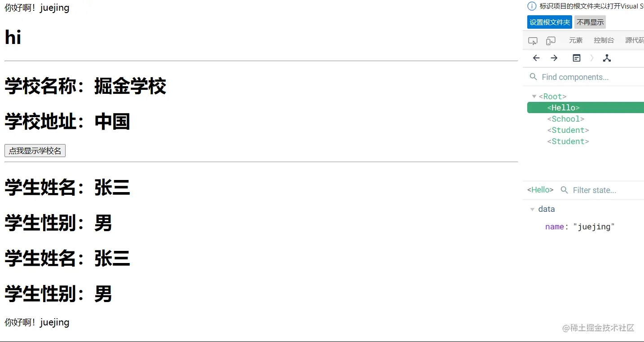Open the components inspector tree icon
Viewport: 644px width, 342px height.
click(x=607, y=58)
